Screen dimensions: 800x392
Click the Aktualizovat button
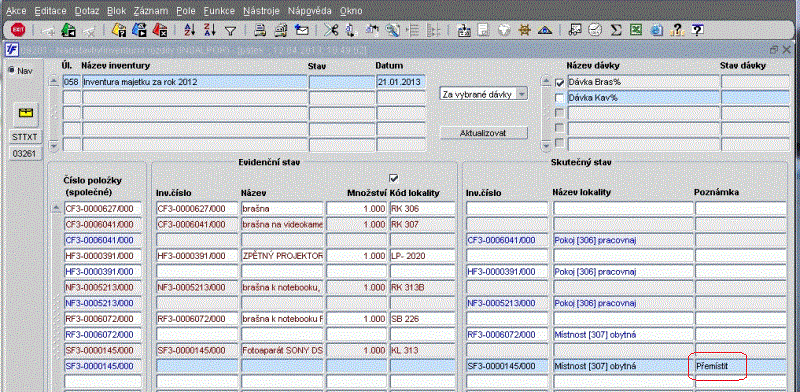[483, 132]
